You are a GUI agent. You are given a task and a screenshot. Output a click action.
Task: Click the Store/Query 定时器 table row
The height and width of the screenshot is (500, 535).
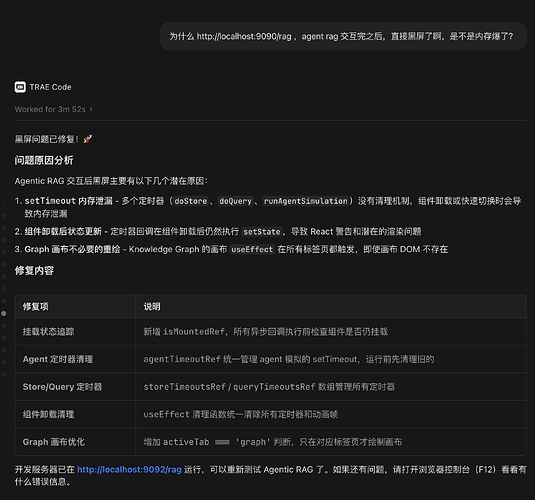click(271, 387)
